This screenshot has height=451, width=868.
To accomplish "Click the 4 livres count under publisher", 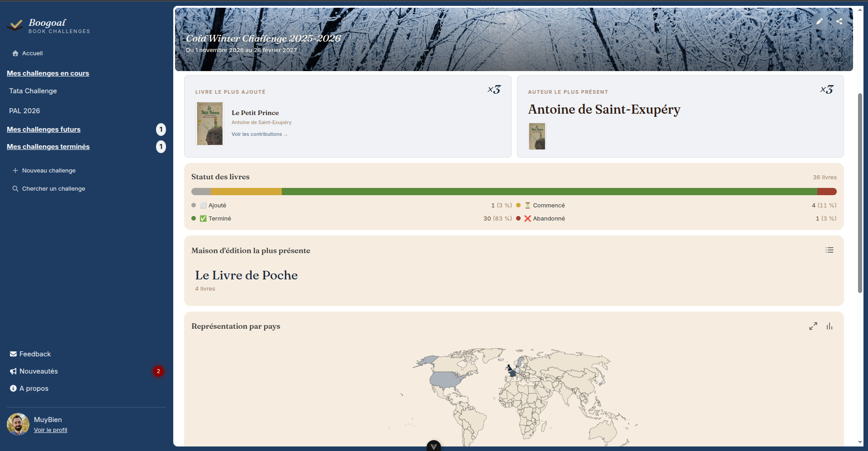I will point(205,289).
